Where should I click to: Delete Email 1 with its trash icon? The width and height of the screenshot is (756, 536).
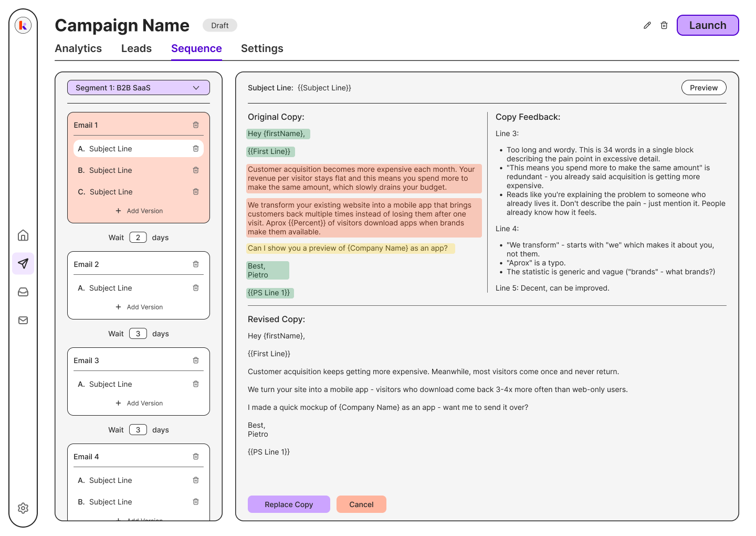click(x=196, y=125)
